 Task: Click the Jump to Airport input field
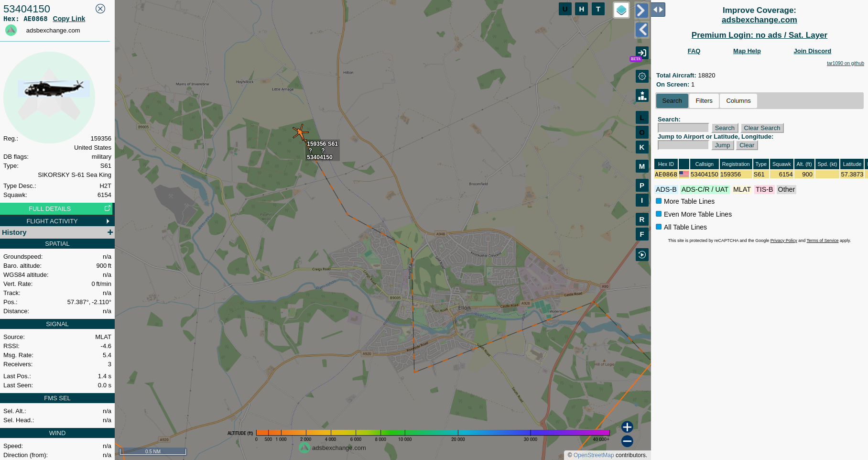683,145
